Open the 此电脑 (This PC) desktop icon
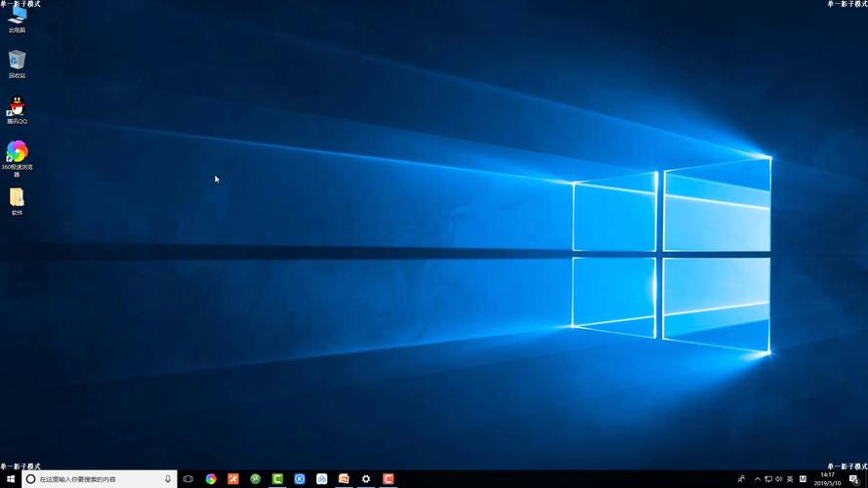Screen dimensions: 868x488 click(17, 20)
